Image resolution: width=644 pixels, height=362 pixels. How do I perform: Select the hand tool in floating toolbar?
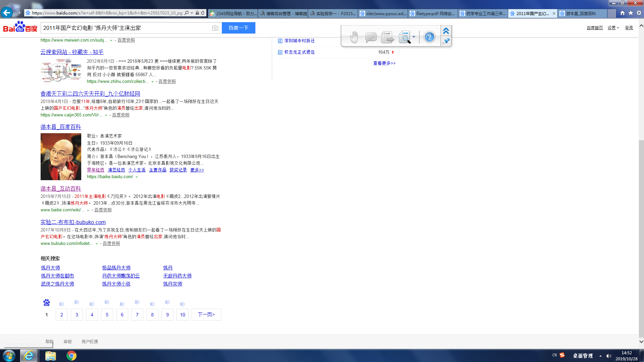(x=354, y=37)
